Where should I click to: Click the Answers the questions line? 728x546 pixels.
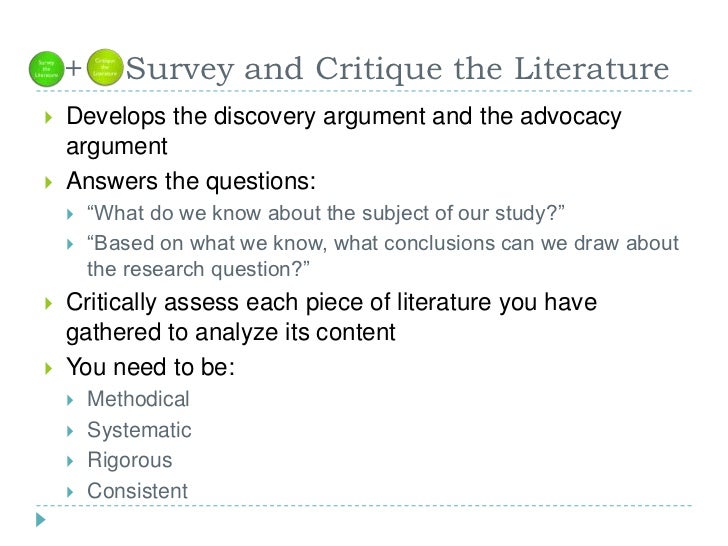click(x=191, y=182)
